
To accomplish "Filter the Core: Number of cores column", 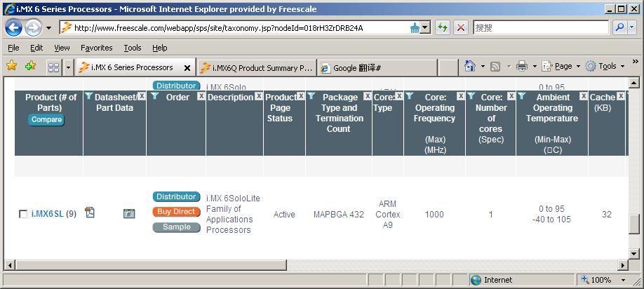I will tap(471, 96).
